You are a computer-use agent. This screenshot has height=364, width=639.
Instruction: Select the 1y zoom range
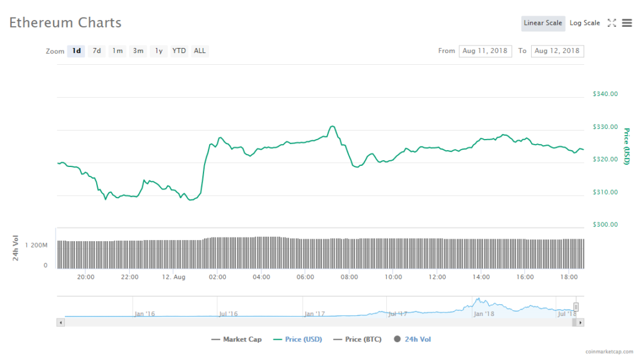[159, 51]
